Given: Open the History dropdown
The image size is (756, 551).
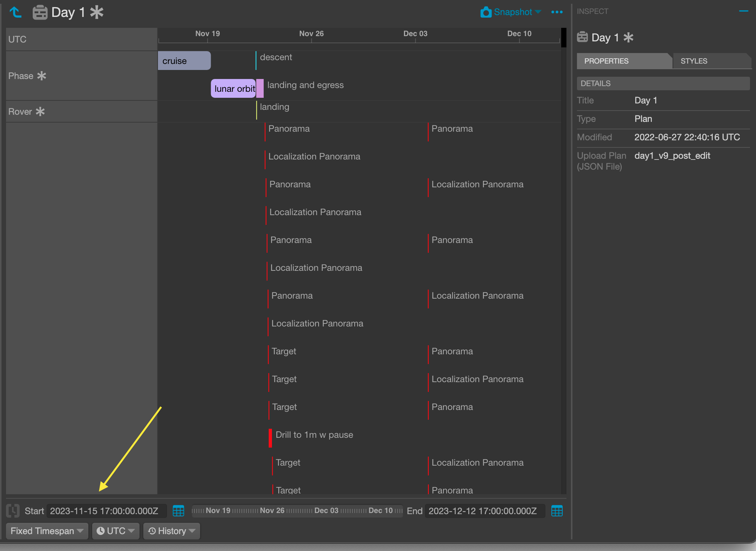Looking at the screenshot, I should click(172, 531).
